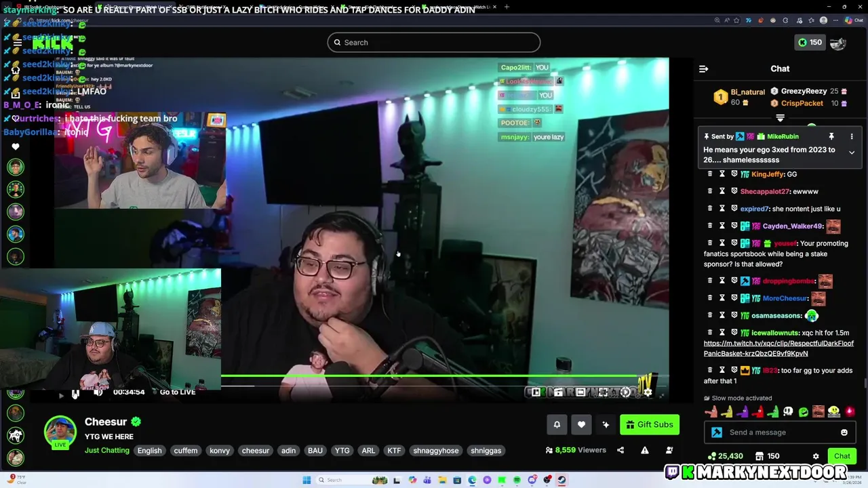Insert the green Kick logo quick emote
868x488 pixels.
[x=803, y=411]
